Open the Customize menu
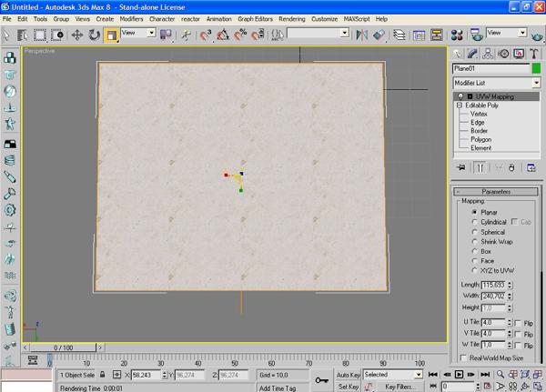 [x=324, y=19]
